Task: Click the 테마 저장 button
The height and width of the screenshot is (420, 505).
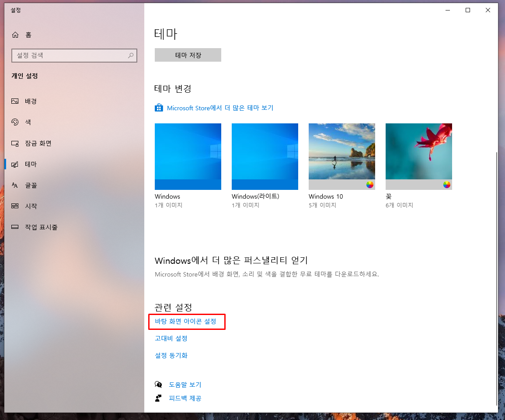Action: pyautogui.click(x=188, y=55)
